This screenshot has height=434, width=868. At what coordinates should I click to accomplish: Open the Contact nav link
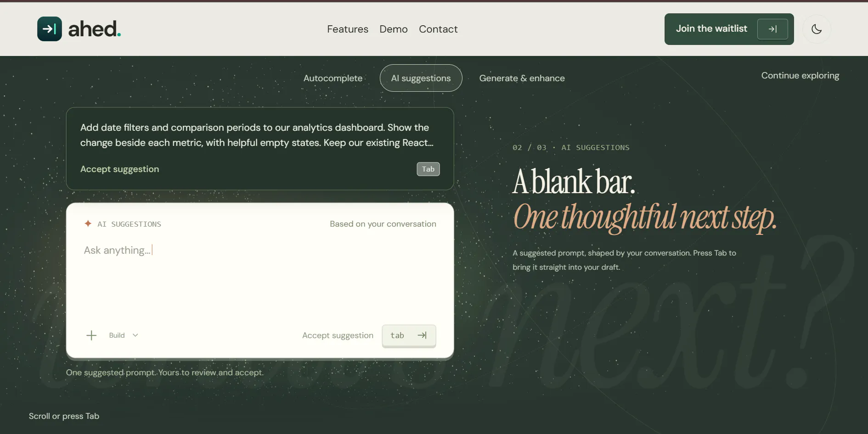pyautogui.click(x=438, y=29)
